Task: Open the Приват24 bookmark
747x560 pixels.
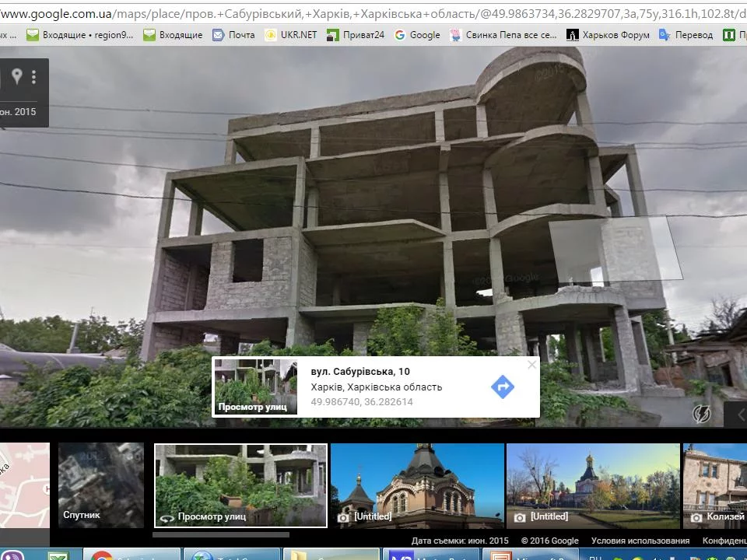Action: (356, 35)
